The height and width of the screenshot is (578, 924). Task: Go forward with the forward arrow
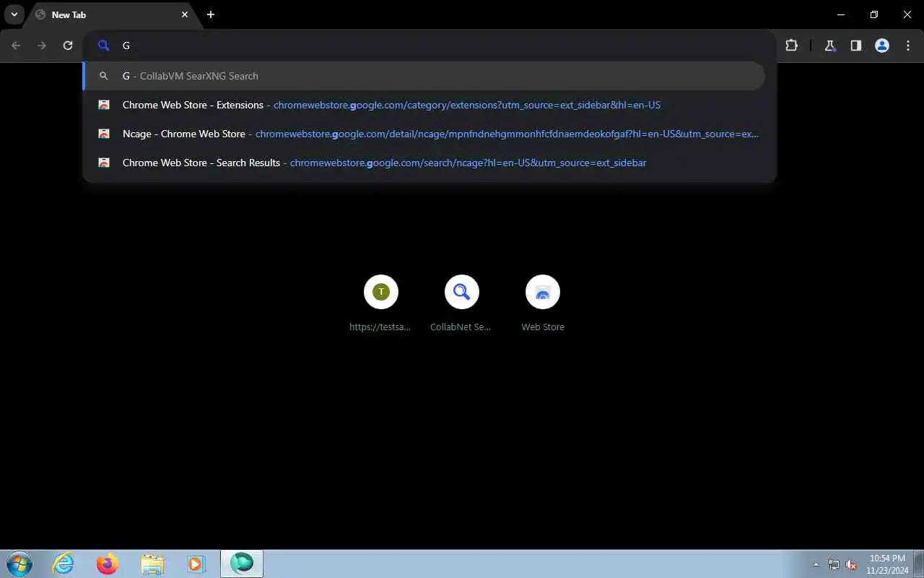[42, 46]
